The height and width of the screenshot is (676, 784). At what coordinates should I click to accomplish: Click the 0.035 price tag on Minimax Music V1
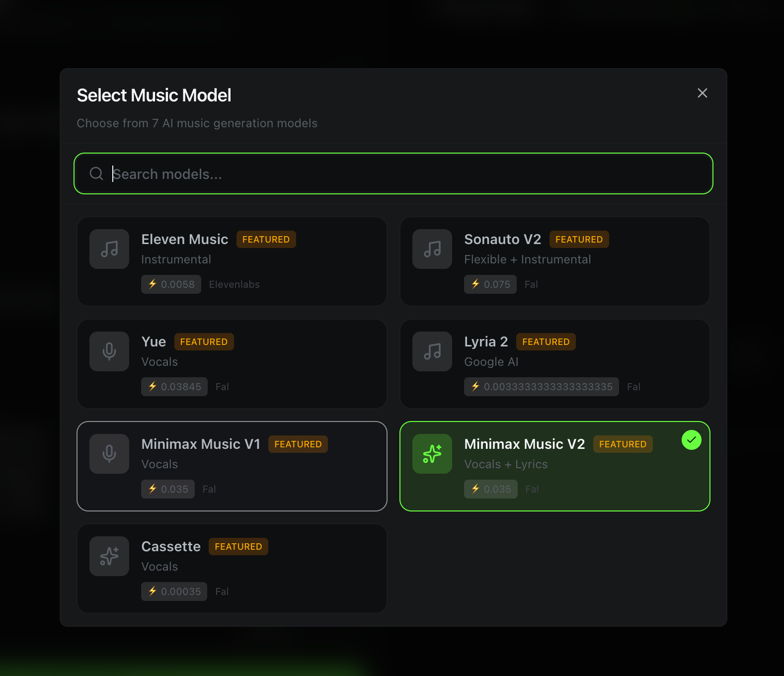coord(168,489)
